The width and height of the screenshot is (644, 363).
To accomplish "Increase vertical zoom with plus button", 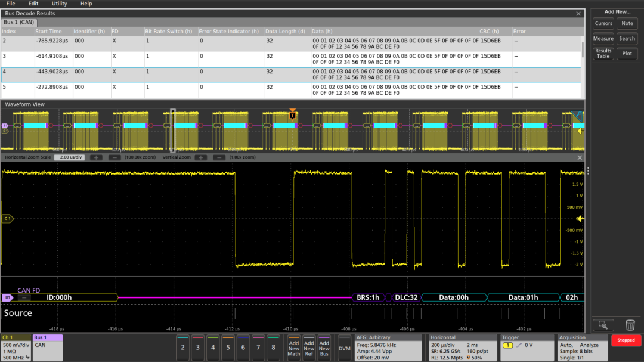I will (201, 157).
